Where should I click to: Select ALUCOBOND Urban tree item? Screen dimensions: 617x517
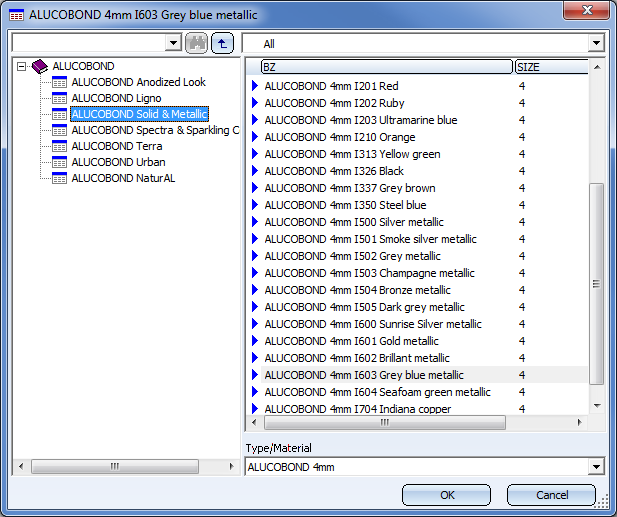118,162
